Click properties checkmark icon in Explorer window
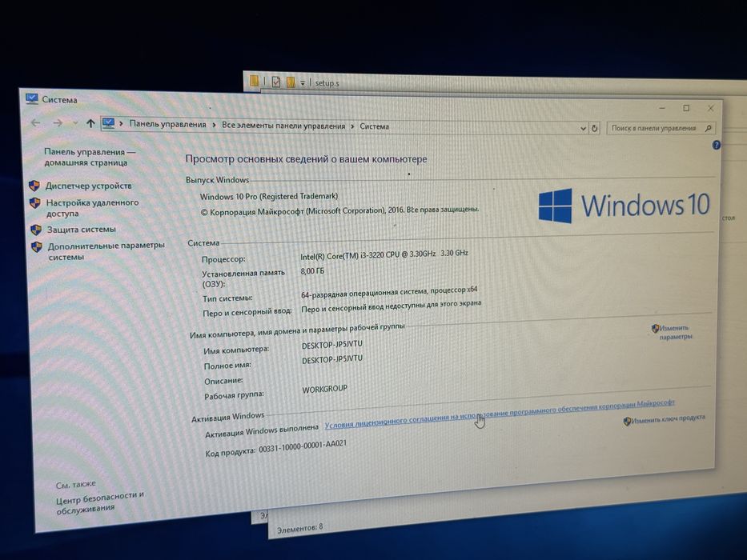The width and height of the screenshot is (747, 560). coord(276,82)
